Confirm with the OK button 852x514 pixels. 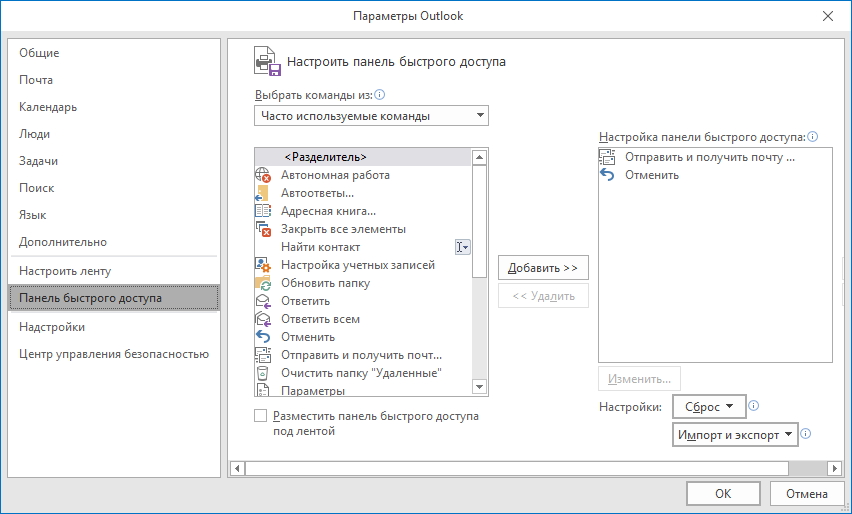pyautogui.click(x=723, y=493)
